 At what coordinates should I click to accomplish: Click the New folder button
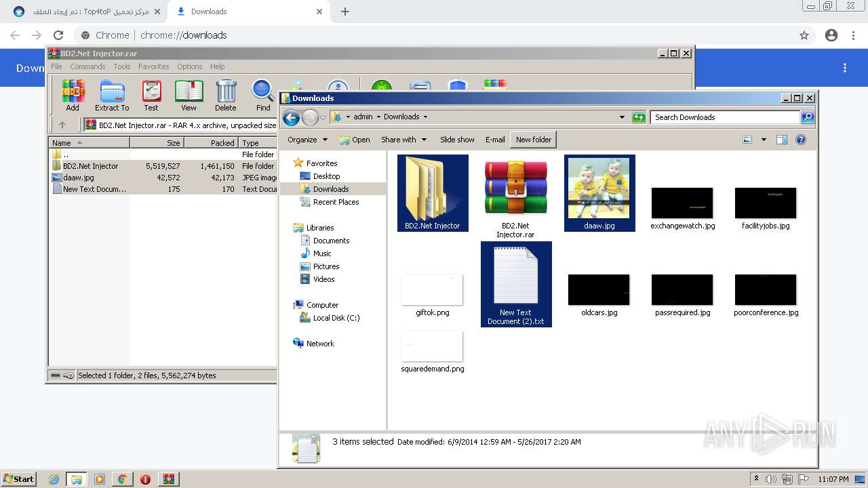pyautogui.click(x=534, y=140)
